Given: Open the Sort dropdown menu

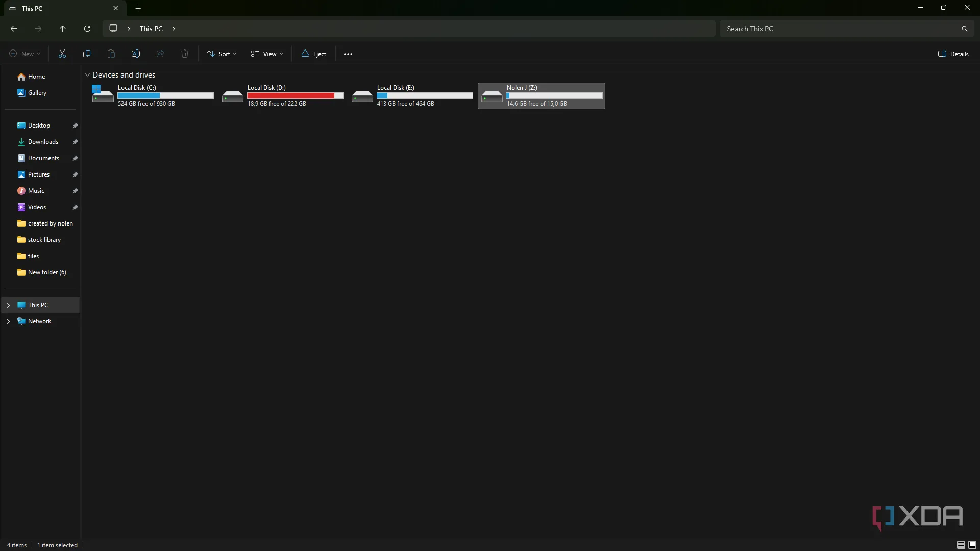Looking at the screenshot, I should [x=222, y=54].
